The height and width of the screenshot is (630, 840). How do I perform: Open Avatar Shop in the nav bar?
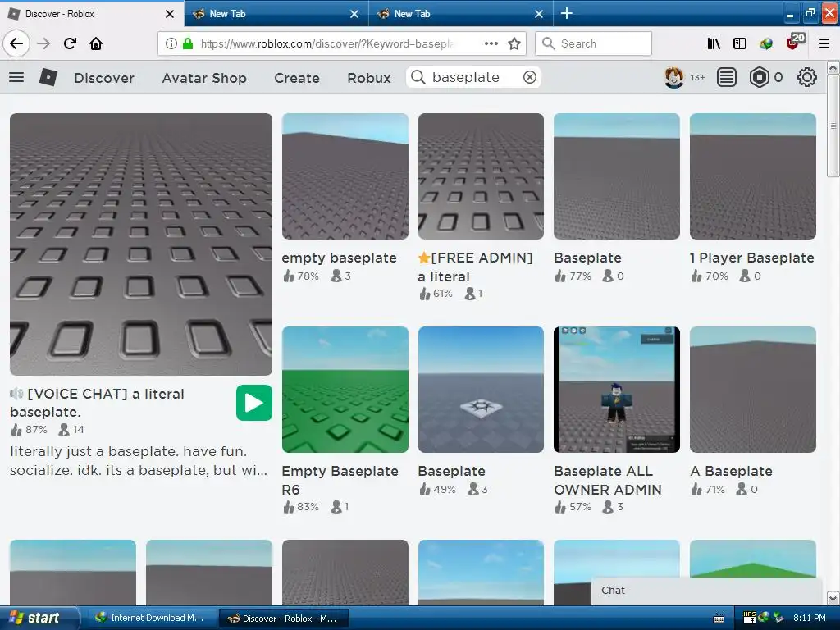[204, 78]
